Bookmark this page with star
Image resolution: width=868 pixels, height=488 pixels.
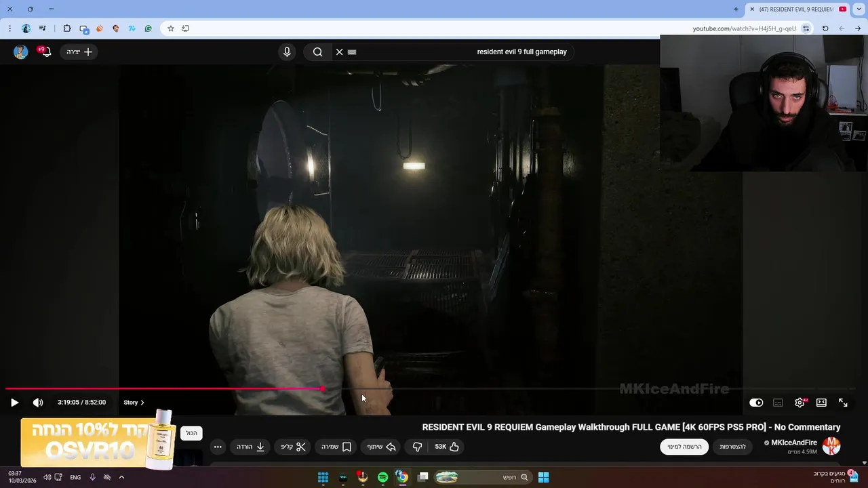(171, 28)
